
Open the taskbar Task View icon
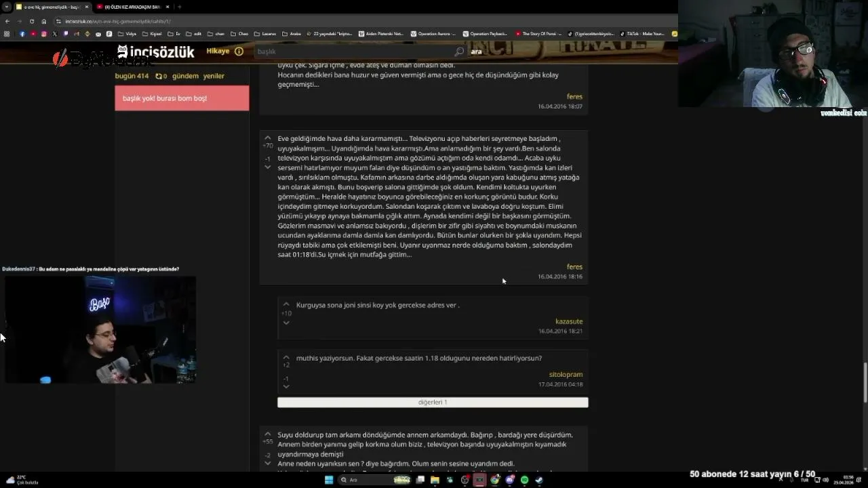[420, 480]
